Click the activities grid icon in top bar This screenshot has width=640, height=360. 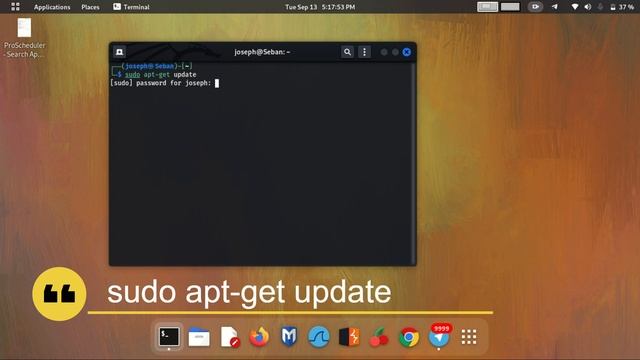coord(16,7)
